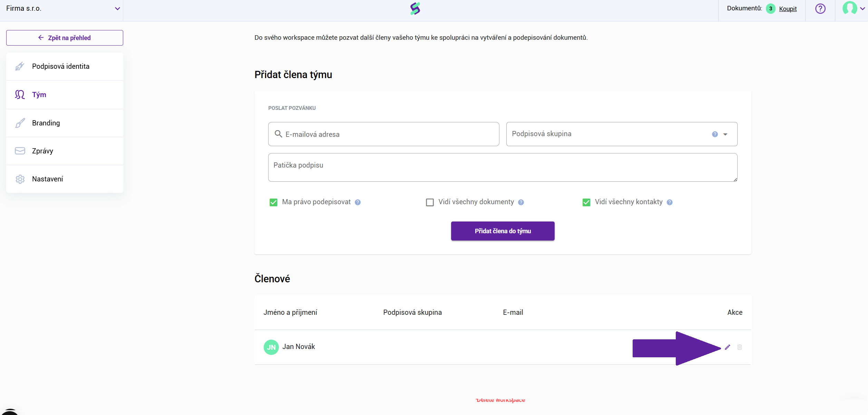Click info icon beside Vidí všechny dokumenty
868x415 pixels.
tap(521, 202)
